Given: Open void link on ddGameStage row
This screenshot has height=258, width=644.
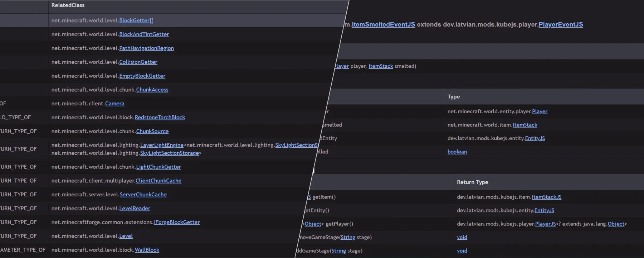Looking at the screenshot, I should pyautogui.click(x=462, y=251).
